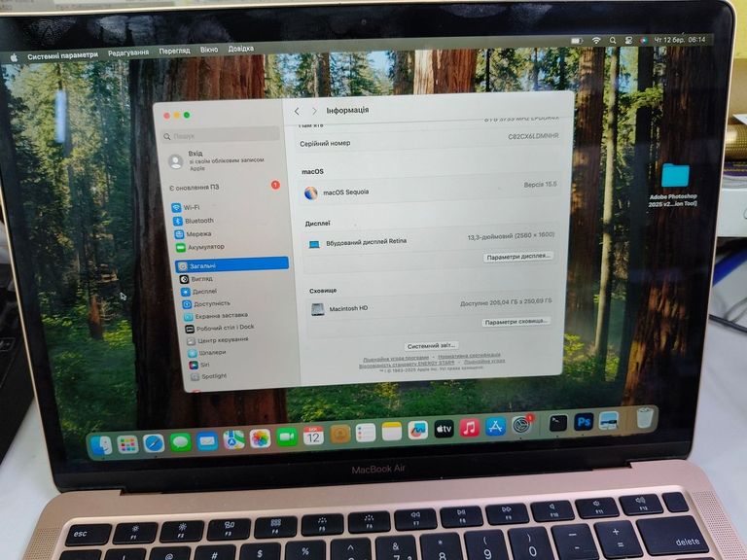This screenshot has width=747, height=560.
Task: Open Music from the Dock
Action: pos(469,428)
